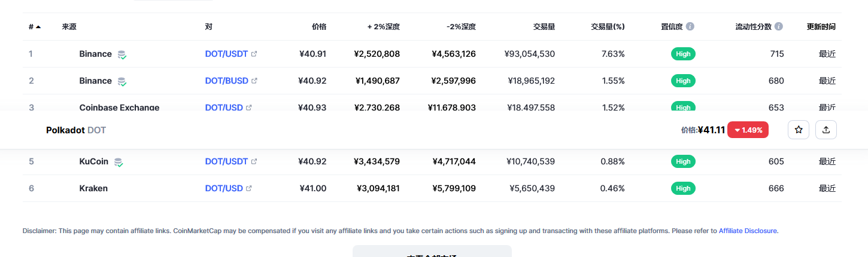
Task: Click the info icon next to 流动性分数
Action: pyautogui.click(x=779, y=27)
